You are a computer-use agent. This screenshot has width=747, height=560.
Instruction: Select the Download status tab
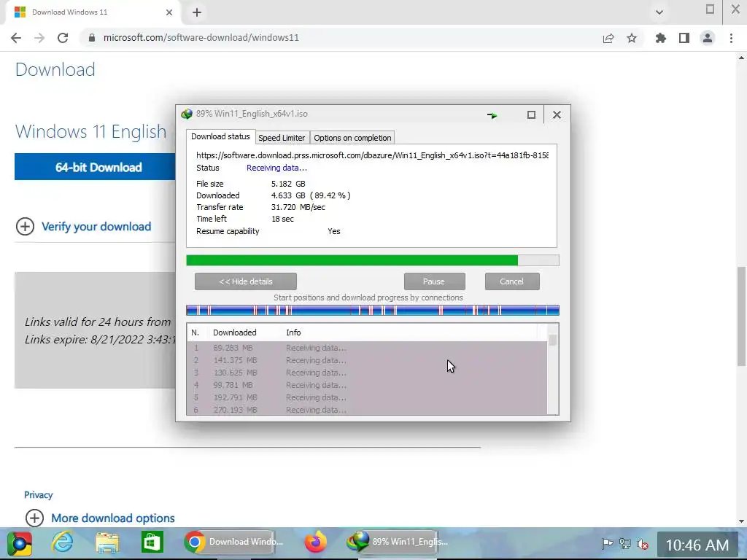click(x=220, y=136)
